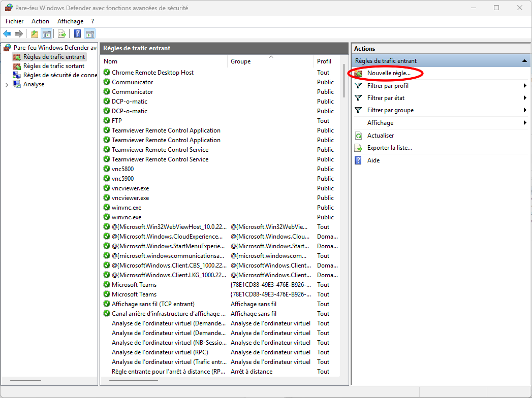Toggle the action pane toolbar button
532x398 pixels.
(90, 34)
